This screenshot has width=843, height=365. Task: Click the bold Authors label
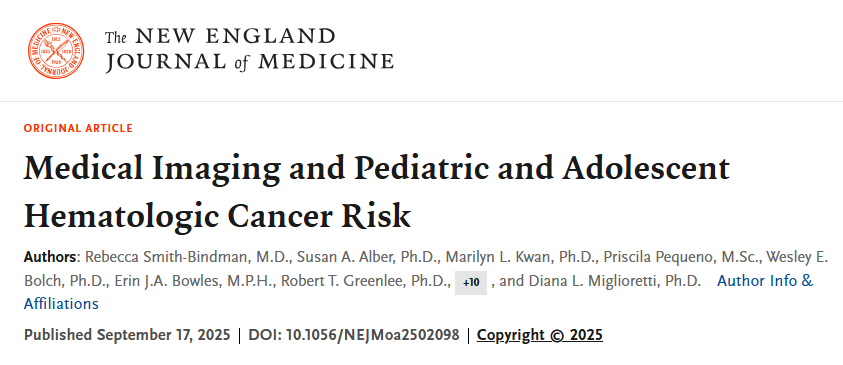click(51, 257)
